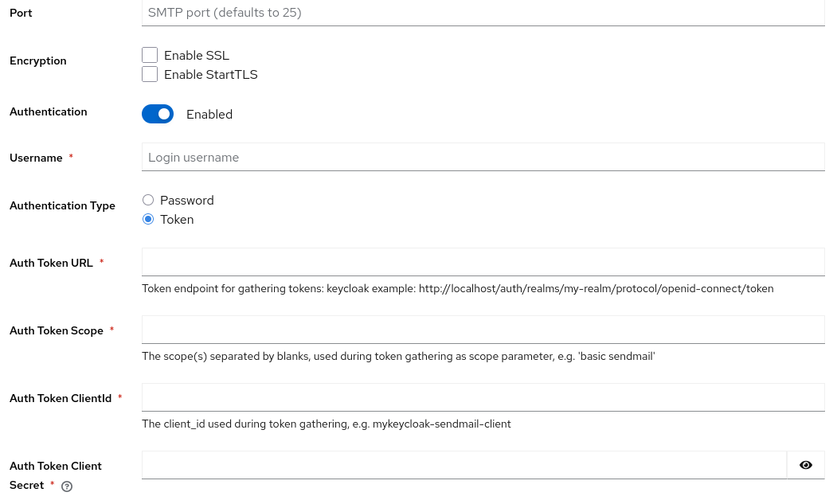This screenshot has width=837, height=504.
Task: Click the Authentication Type label
Action: [x=62, y=205]
